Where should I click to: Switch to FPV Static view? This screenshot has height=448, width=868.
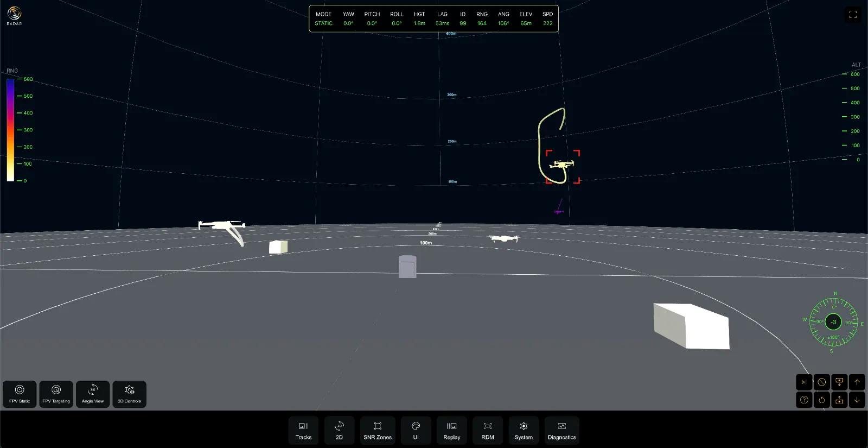pyautogui.click(x=20, y=394)
